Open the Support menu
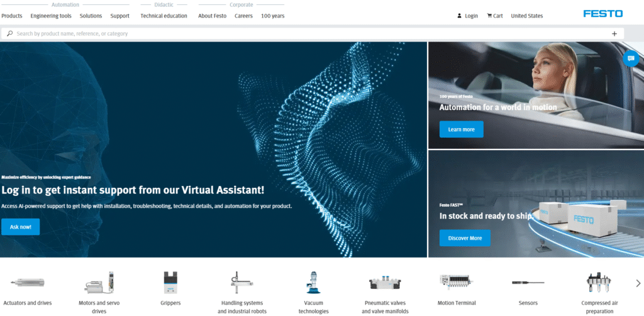The width and height of the screenshot is (644, 316). pos(120,16)
